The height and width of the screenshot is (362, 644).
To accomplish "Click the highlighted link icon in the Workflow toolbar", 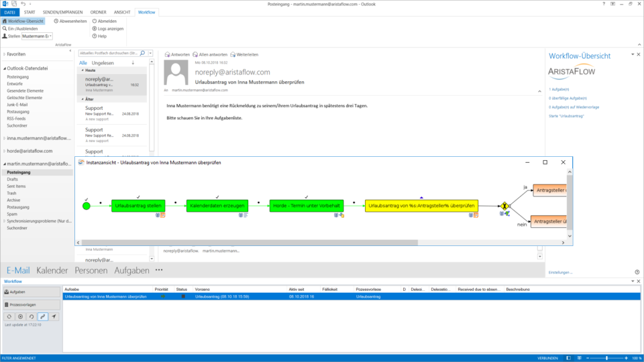I will [x=43, y=317].
